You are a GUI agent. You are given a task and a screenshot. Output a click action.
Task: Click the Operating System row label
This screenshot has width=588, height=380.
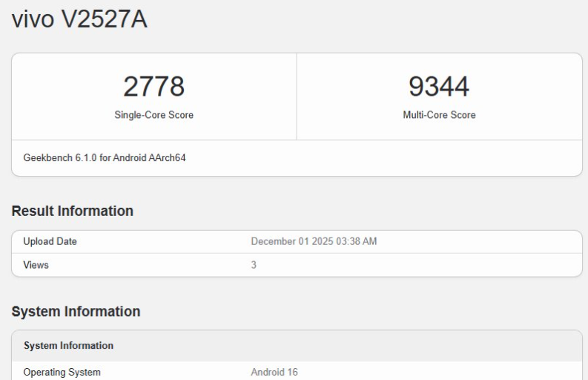click(62, 372)
